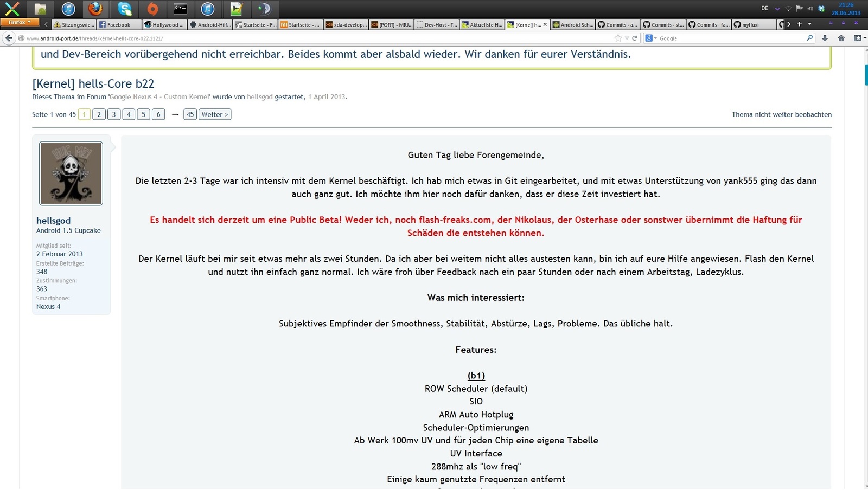
Task: Click the search magnifier icon in the Google box
Action: coord(809,38)
